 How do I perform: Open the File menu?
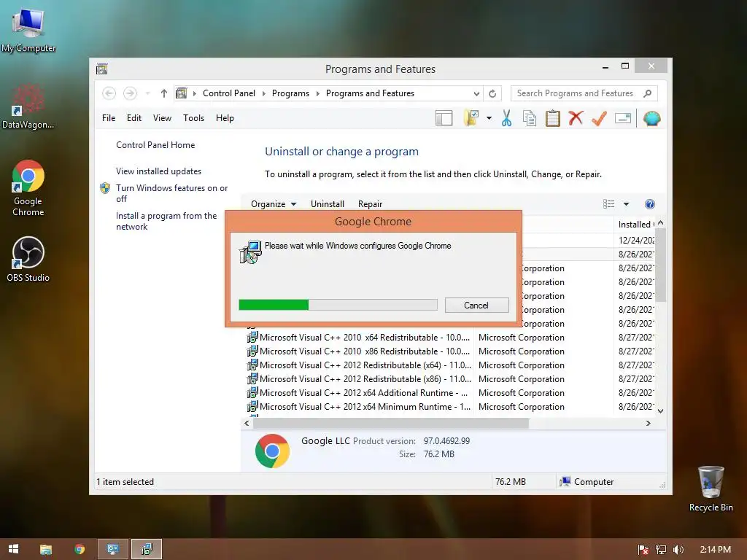[x=109, y=118]
